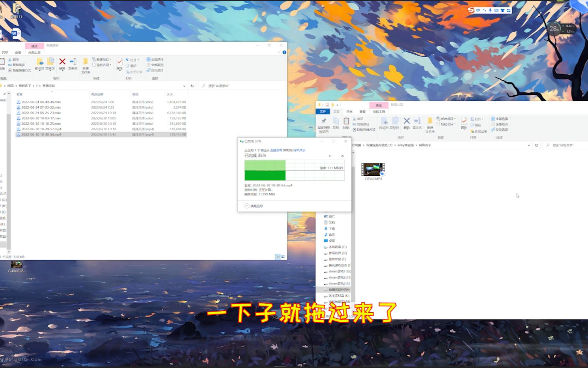Click Select all (全部选择) in the left Explorer ribbon
Screen dimensions: 588x368
pyautogui.click(x=155, y=60)
